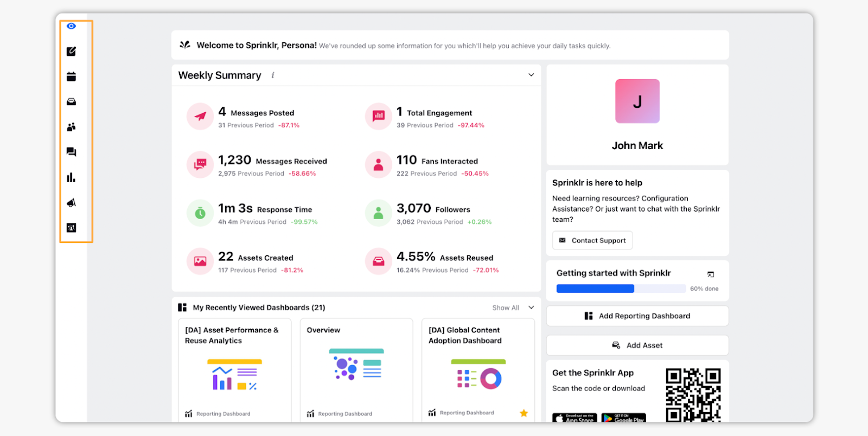Click the 60% done label
Image resolution: width=868 pixels, height=436 pixels.
[x=704, y=288]
